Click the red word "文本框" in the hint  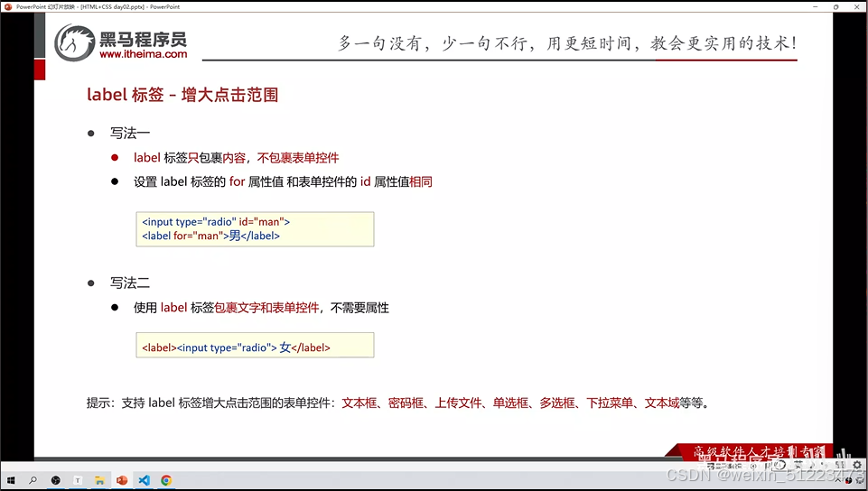point(359,403)
